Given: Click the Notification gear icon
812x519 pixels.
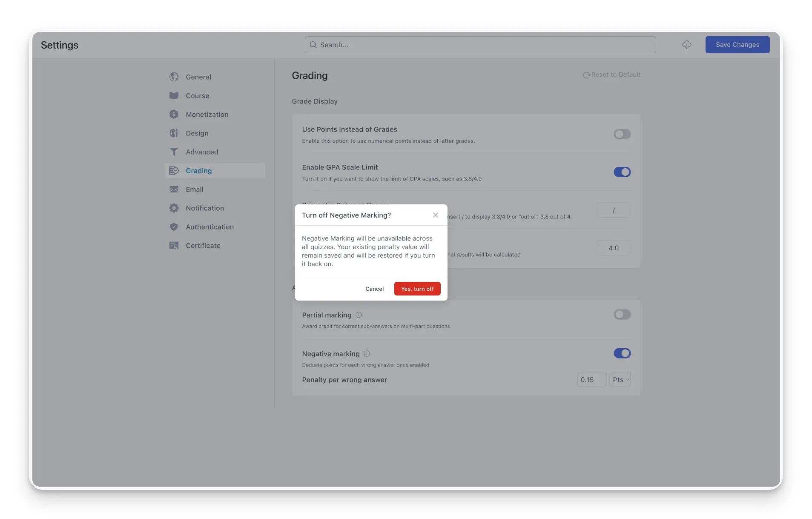Looking at the screenshot, I should tap(174, 208).
